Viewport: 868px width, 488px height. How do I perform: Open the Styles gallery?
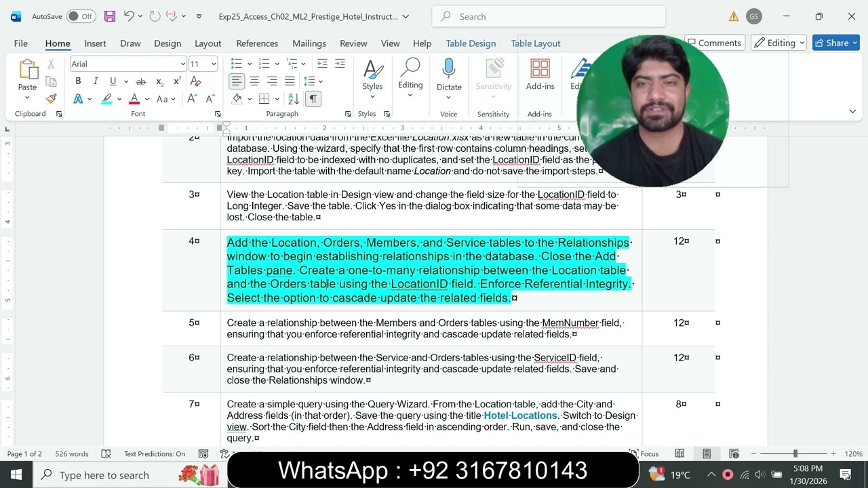[372, 79]
